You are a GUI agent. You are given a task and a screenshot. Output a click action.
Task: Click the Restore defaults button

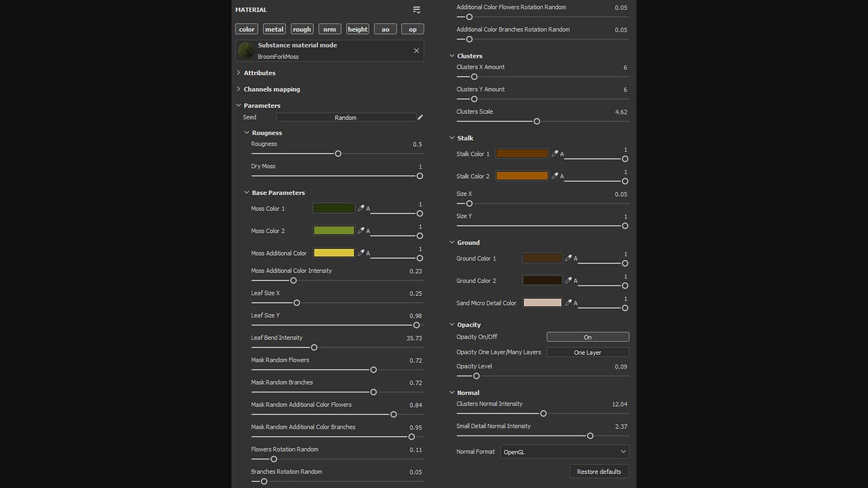599,472
